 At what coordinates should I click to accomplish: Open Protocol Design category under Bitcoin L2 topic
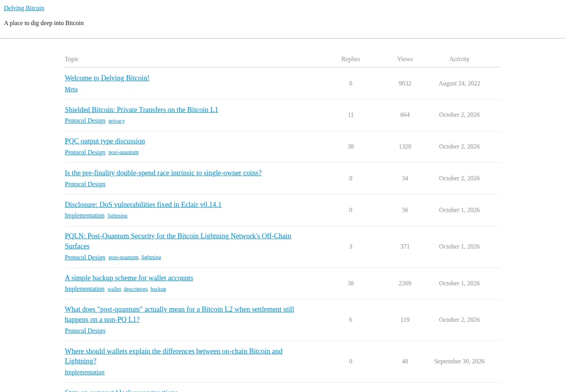[85, 331]
